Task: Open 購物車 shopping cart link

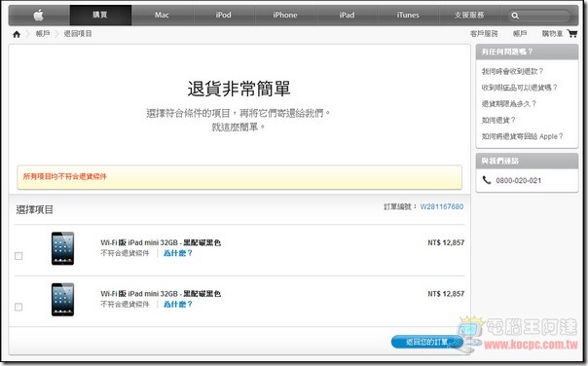Action: [x=552, y=34]
